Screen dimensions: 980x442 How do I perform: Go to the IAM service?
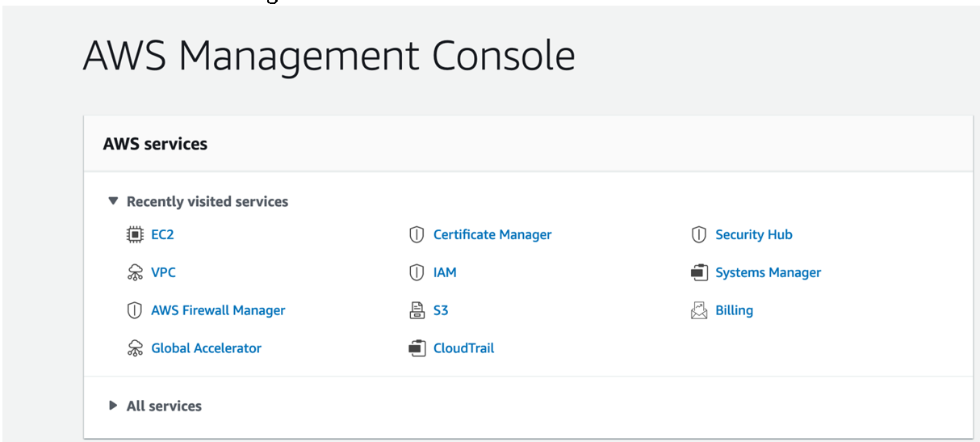445,273
